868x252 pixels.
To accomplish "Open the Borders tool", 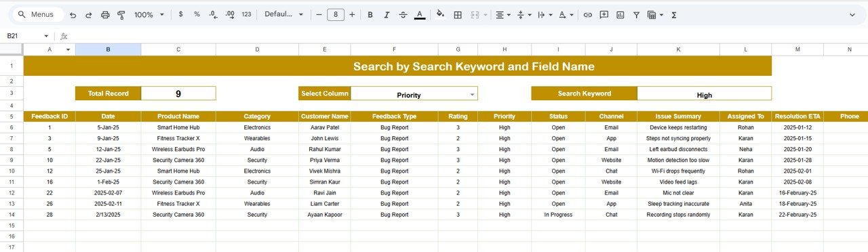I will pos(458,14).
